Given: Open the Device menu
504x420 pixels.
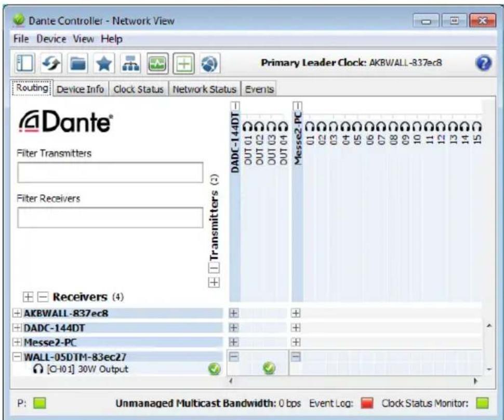Looking at the screenshot, I should click(51, 39).
